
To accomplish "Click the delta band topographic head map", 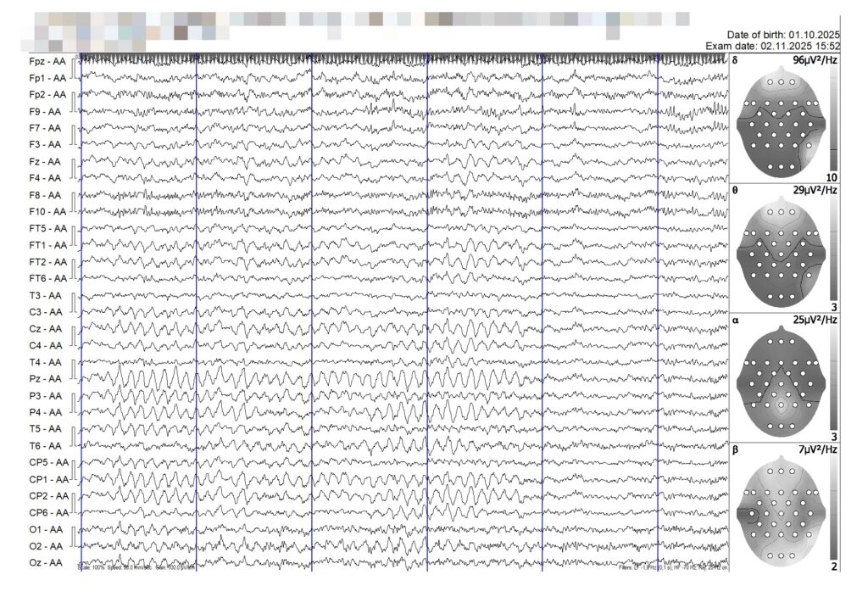I will pyautogui.click(x=781, y=121).
